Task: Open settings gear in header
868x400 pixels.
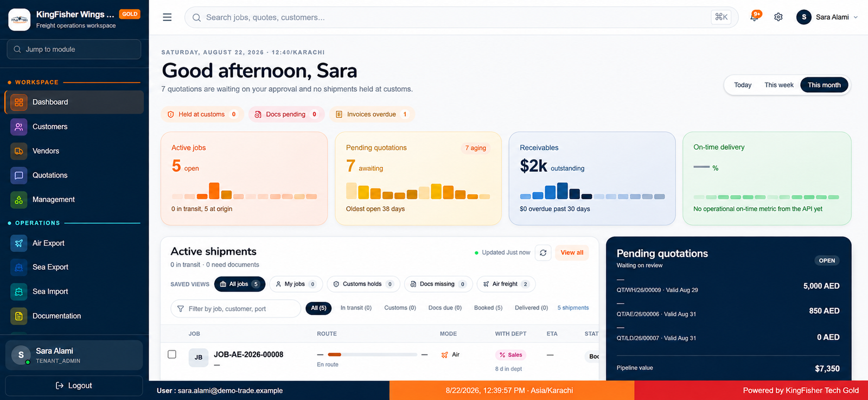Action: tap(778, 17)
